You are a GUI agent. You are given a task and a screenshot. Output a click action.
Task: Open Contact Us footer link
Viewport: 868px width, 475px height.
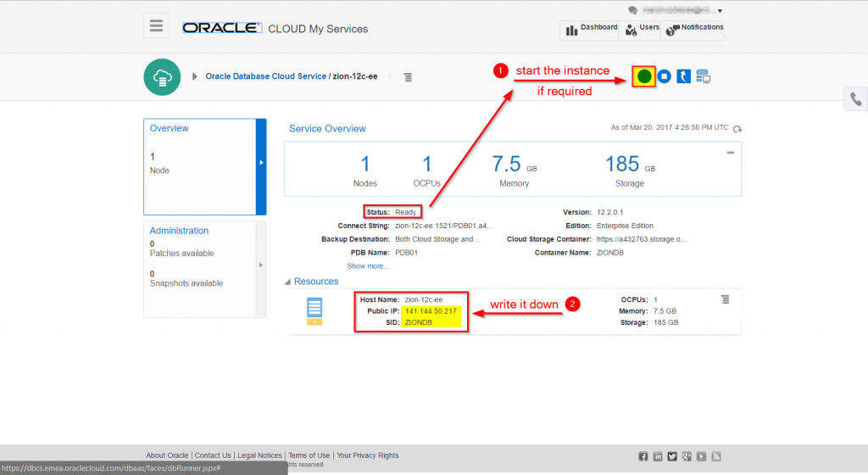pyautogui.click(x=213, y=455)
